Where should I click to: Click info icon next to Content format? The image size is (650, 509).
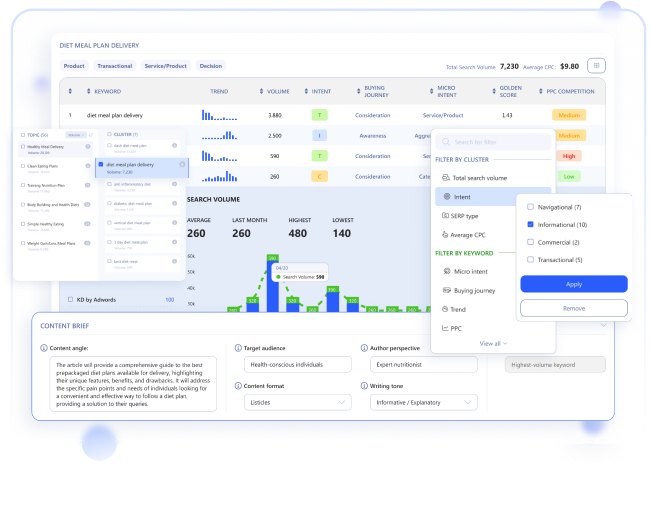[x=238, y=385]
